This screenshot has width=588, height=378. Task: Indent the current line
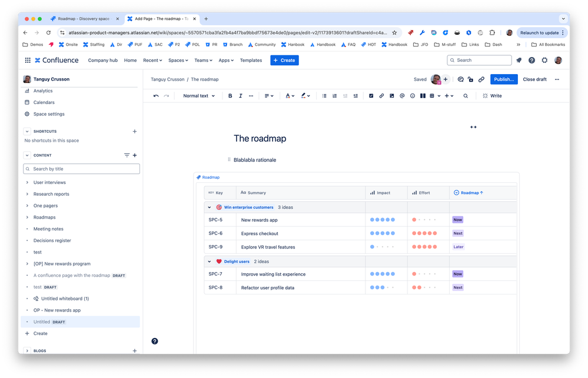[x=356, y=96]
